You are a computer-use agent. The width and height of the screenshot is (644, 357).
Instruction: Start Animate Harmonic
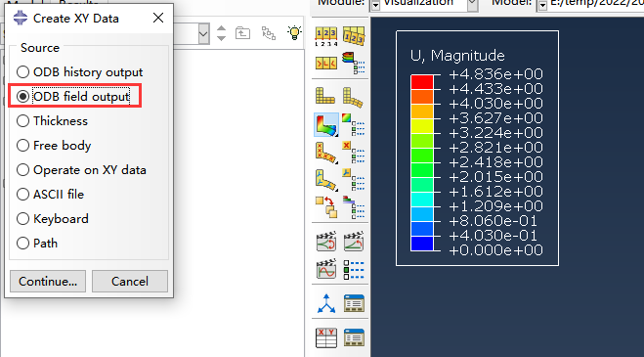pos(326,269)
